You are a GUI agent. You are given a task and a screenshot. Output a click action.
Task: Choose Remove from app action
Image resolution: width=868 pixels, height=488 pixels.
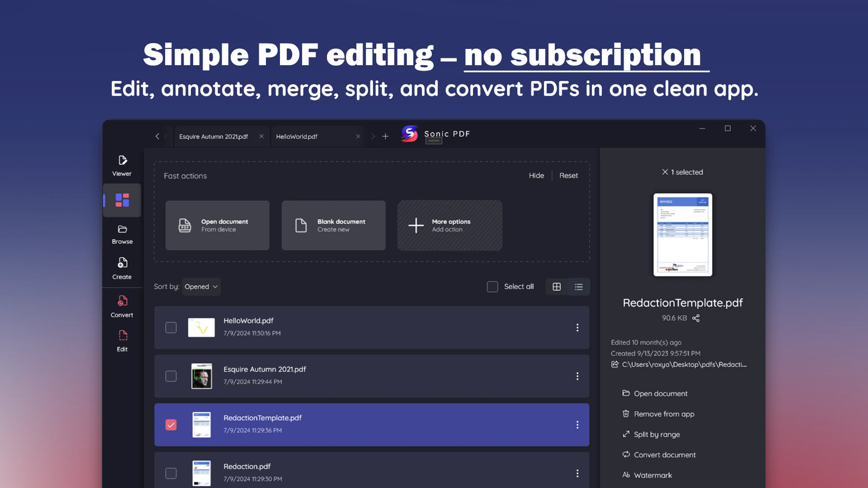tap(658, 414)
